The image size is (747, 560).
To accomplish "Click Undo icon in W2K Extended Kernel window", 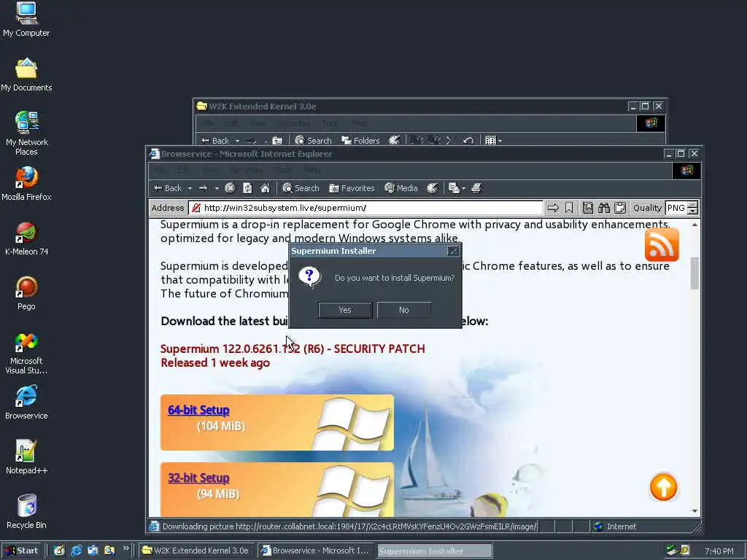I will click(x=468, y=141).
